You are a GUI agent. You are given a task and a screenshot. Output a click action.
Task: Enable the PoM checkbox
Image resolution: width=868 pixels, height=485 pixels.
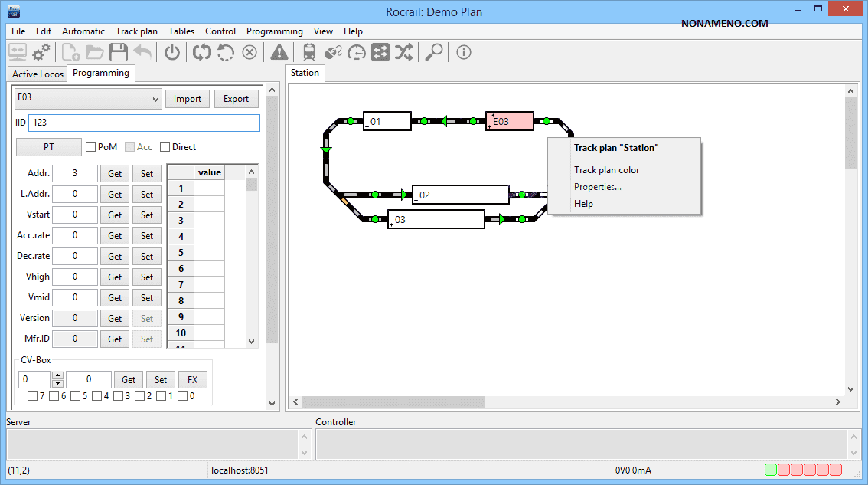coord(91,147)
